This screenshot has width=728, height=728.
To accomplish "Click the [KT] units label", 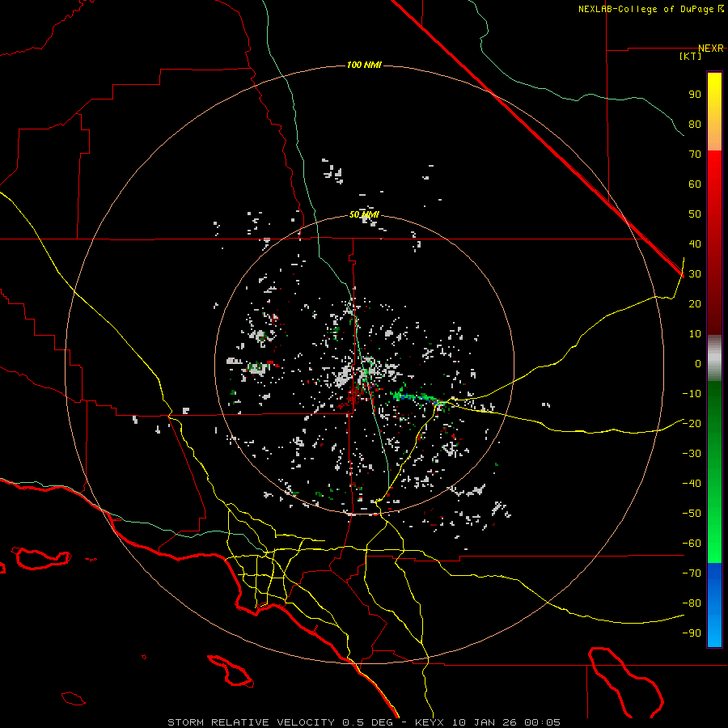I will 691,56.
